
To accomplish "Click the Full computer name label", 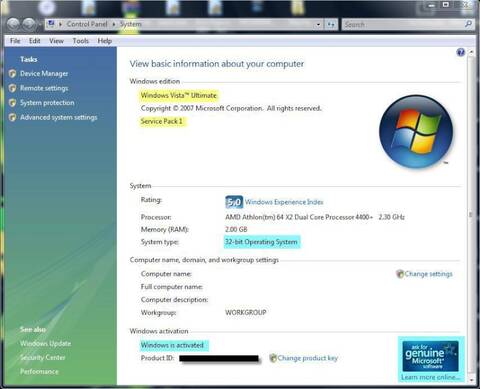I will 172,287.
